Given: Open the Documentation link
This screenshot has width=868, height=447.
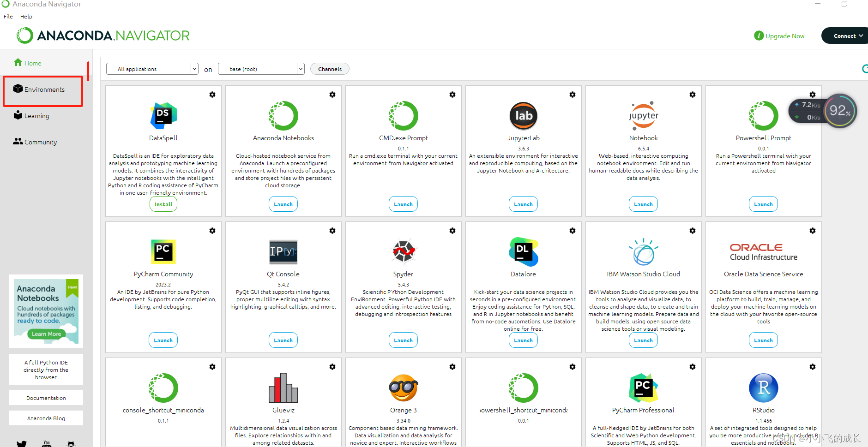Looking at the screenshot, I should pos(46,398).
